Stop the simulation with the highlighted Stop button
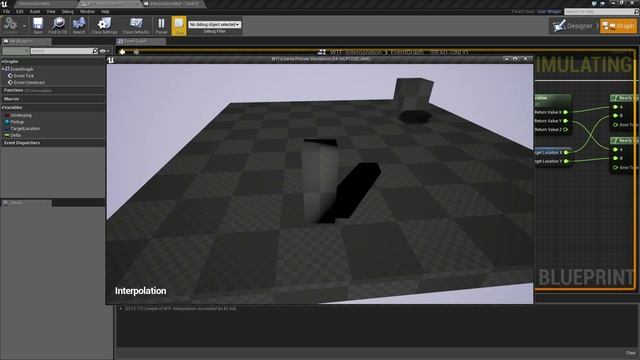Image resolution: width=640 pixels, height=360 pixels. [x=179, y=25]
